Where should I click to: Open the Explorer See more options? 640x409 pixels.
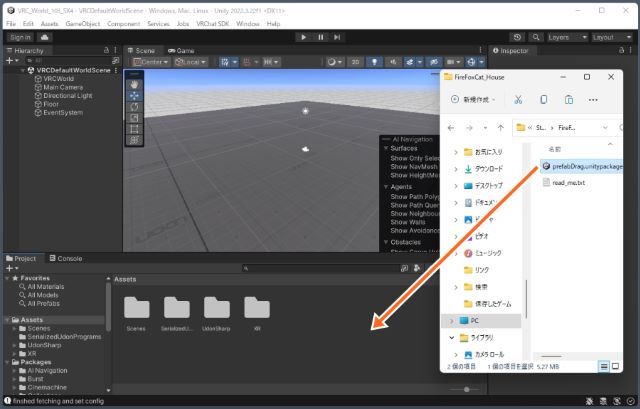pos(593,100)
